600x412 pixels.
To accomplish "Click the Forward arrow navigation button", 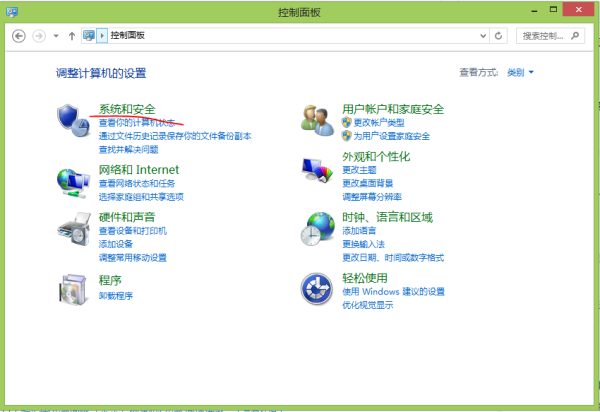I will click(39, 36).
